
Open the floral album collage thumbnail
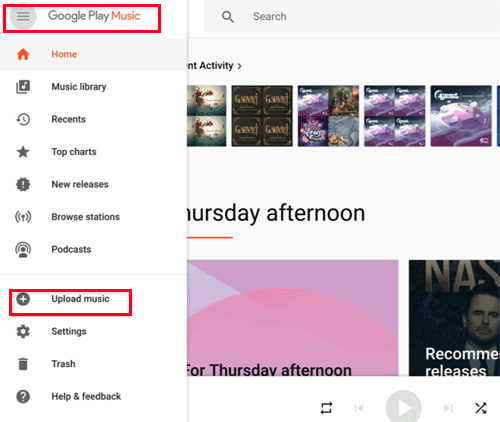coord(207,116)
